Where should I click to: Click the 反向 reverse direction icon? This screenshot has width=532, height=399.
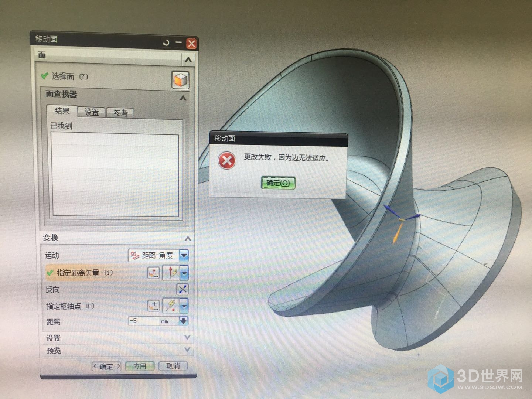183,289
